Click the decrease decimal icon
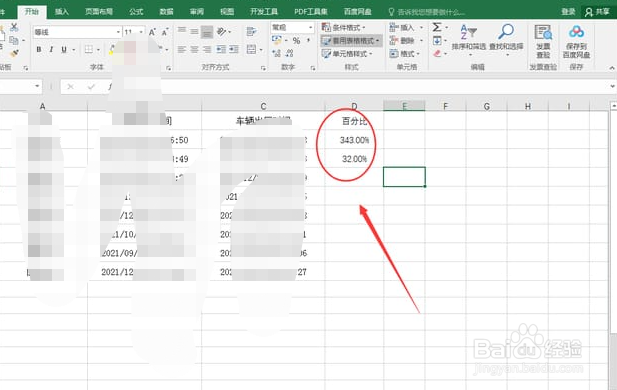The image size is (617, 390). point(290,53)
